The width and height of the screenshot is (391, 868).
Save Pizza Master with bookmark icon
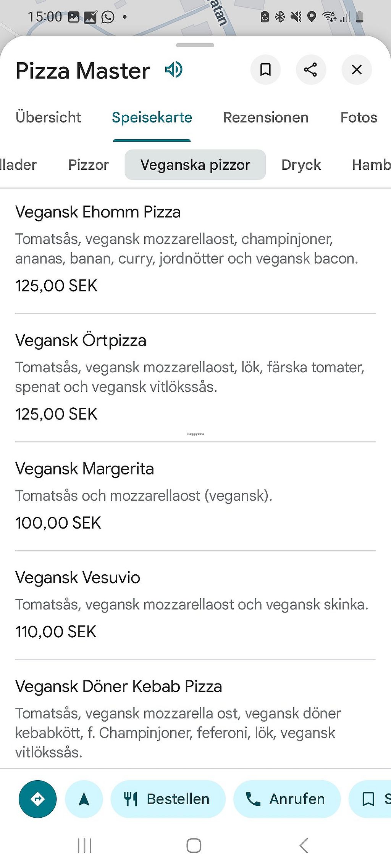tap(265, 70)
